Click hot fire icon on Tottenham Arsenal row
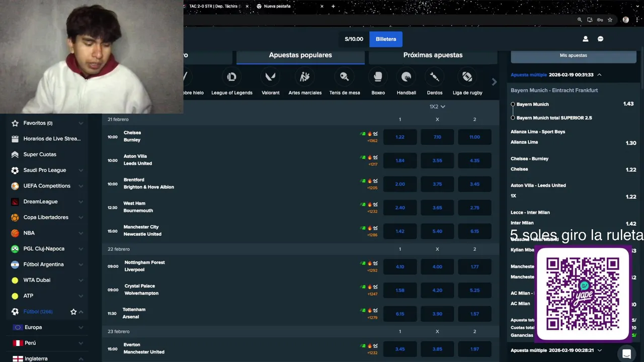The width and height of the screenshot is (644, 362). [x=369, y=310]
